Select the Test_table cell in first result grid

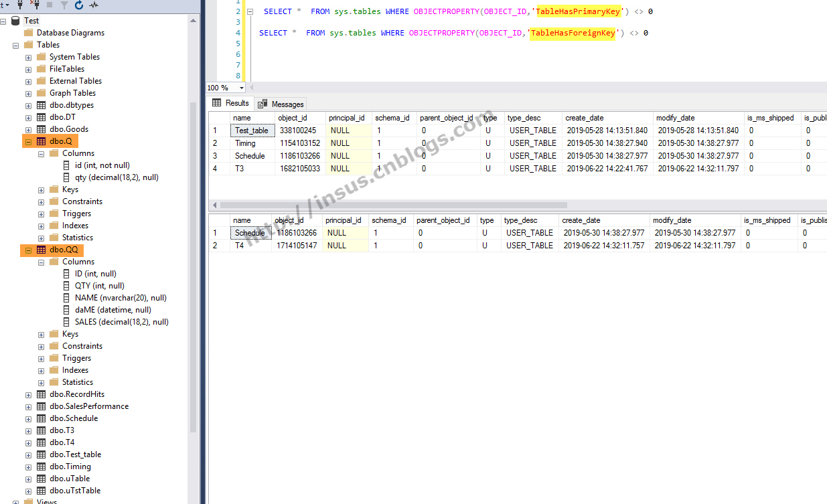pyautogui.click(x=252, y=131)
